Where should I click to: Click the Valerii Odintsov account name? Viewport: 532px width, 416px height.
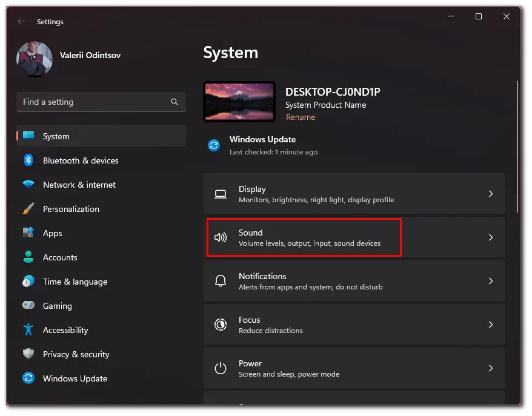[x=90, y=55]
